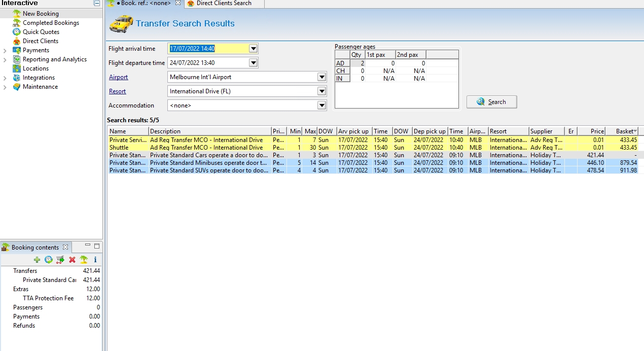
Task: Click the Passengers row in Booking contents
Action: (51, 307)
